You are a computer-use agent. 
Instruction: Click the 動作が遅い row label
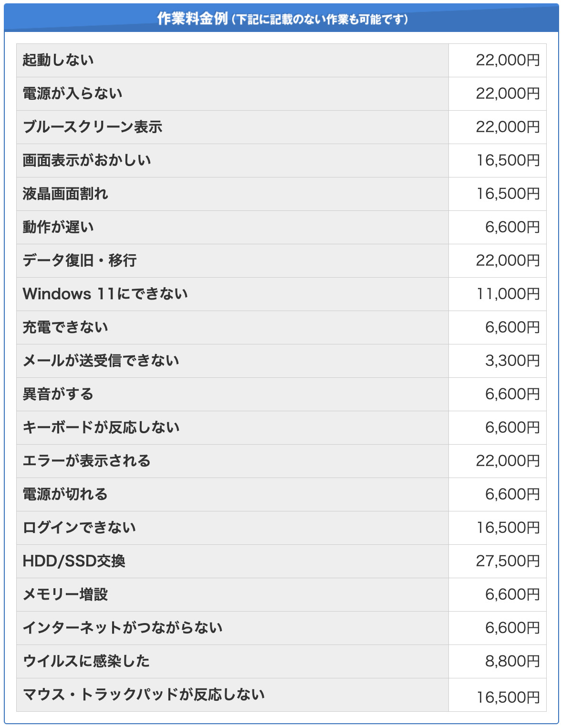[58, 227]
